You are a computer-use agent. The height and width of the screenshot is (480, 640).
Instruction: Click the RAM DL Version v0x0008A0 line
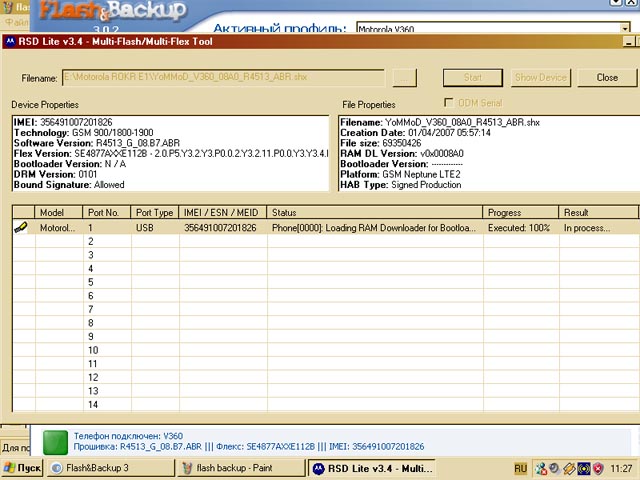point(402,154)
